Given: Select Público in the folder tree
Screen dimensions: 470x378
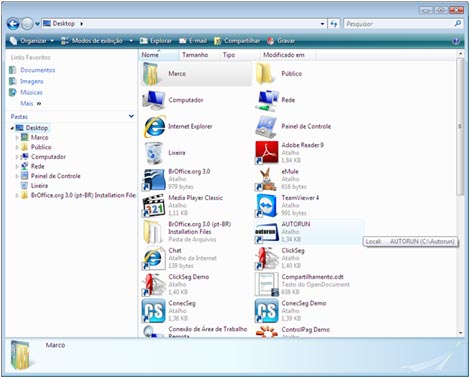Looking at the screenshot, I should point(41,147).
